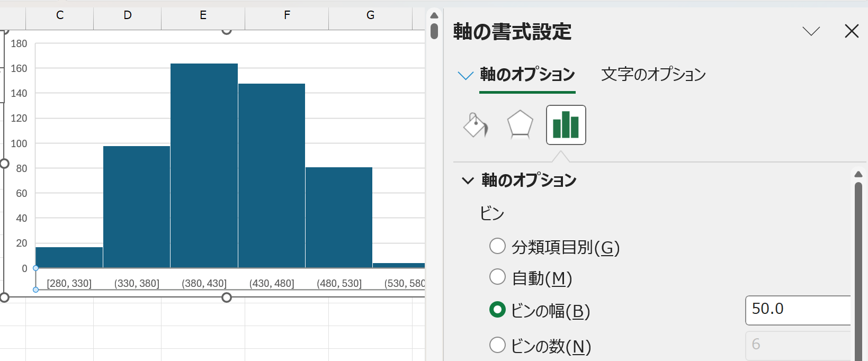Viewport: 868px width, 361px height.
Task: Close the 軸の書式設定 pane
Action: tap(852, 31)
